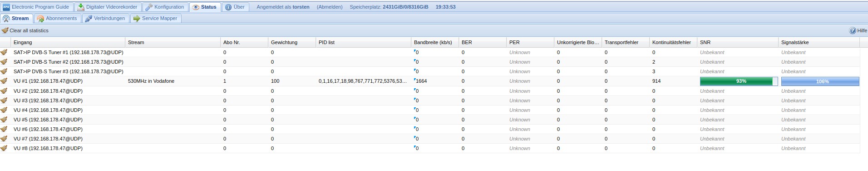Click the EPG icon in first tab
This screenshot has height=171, width=868.
click(x=6, y=7)
